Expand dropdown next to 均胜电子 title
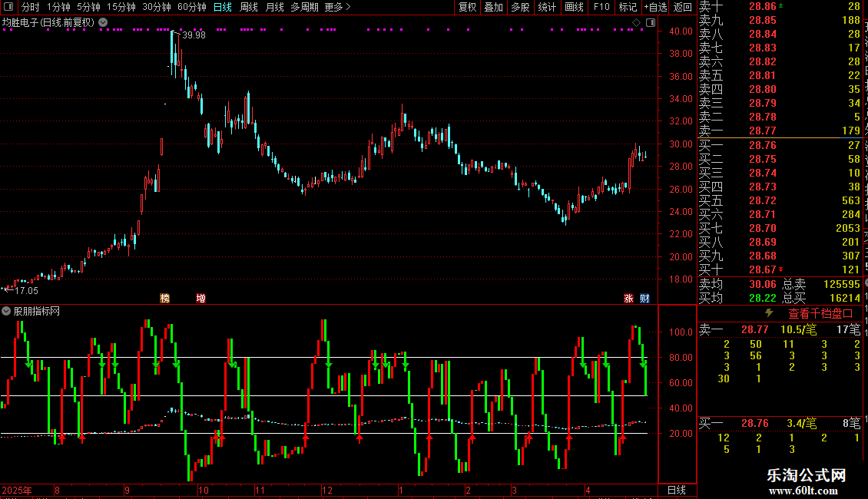 [x=103, y=23]
